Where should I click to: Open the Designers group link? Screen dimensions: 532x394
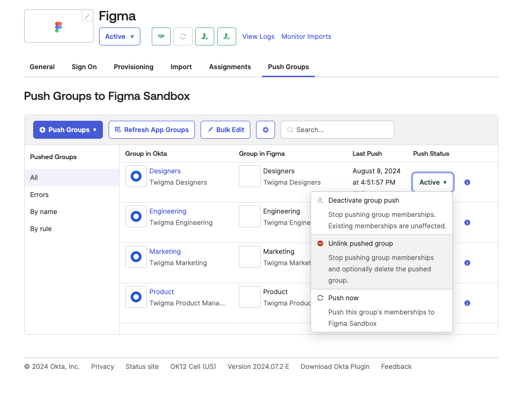[x=165, y=171]
